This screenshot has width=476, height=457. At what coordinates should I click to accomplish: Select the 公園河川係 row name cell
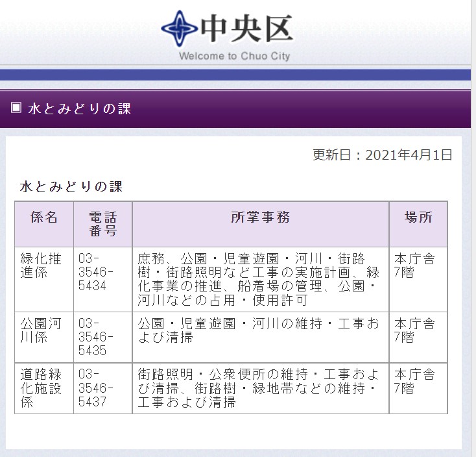[x=44, y=338]
